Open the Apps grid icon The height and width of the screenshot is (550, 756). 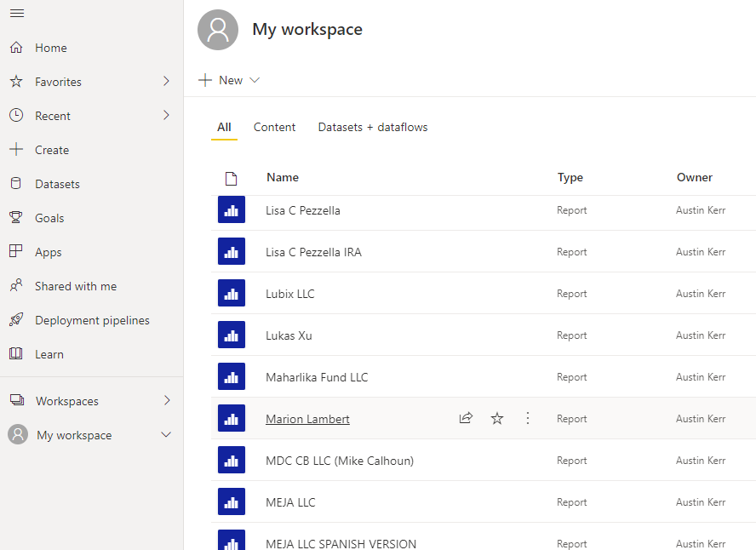(x=16, y=251)
